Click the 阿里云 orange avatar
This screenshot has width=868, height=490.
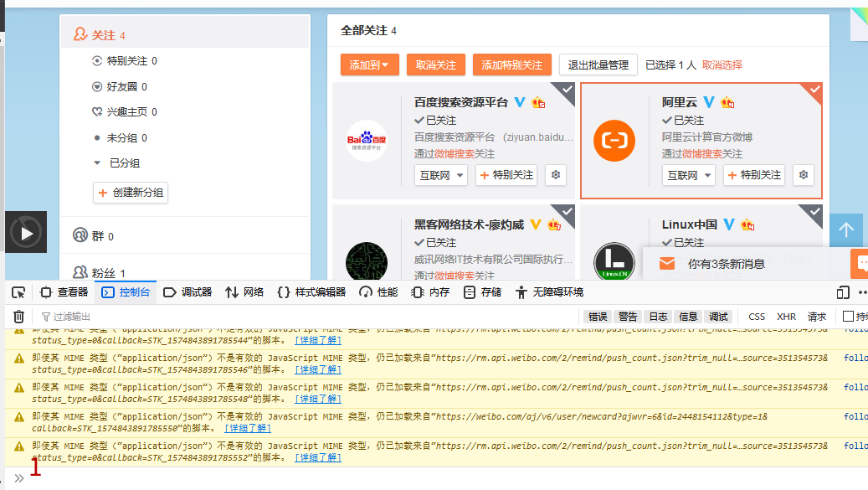[614, 141]
